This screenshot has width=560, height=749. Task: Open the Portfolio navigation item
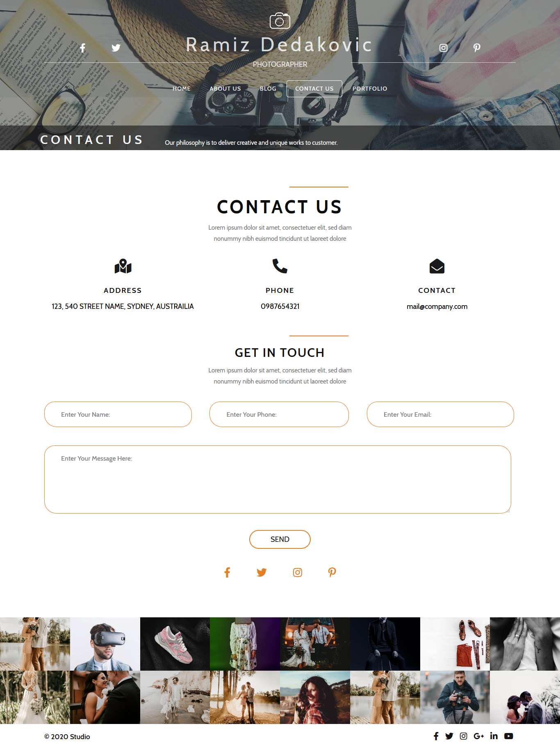coord(370,89)
